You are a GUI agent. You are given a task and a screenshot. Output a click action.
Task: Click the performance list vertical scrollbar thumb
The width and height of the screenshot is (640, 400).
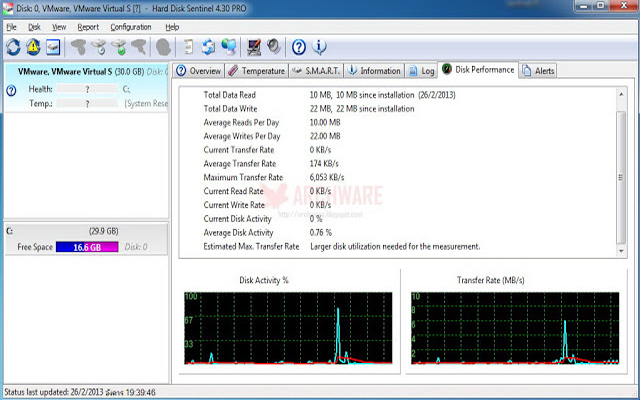(x=621, y=177)
